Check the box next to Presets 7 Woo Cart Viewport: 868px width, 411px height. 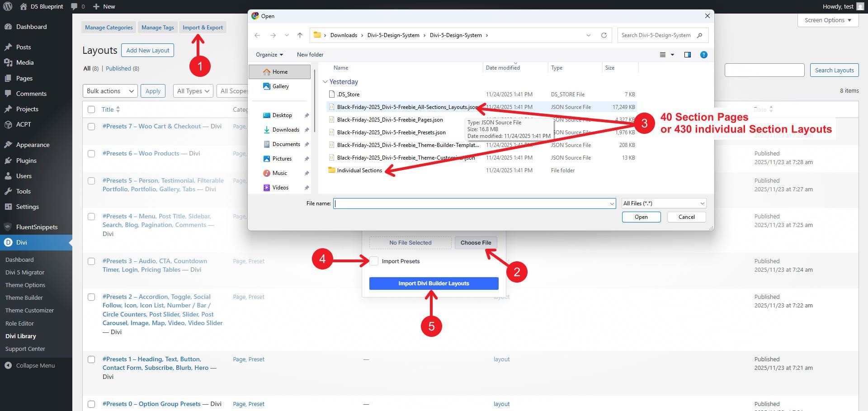(91, 127)
